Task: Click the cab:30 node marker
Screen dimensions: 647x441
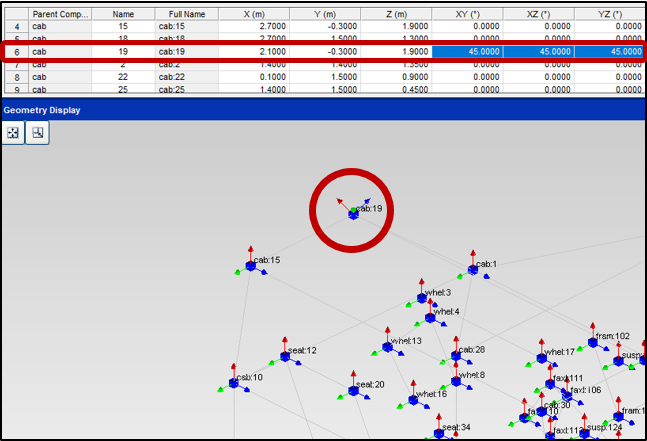Action: point(541,411)
